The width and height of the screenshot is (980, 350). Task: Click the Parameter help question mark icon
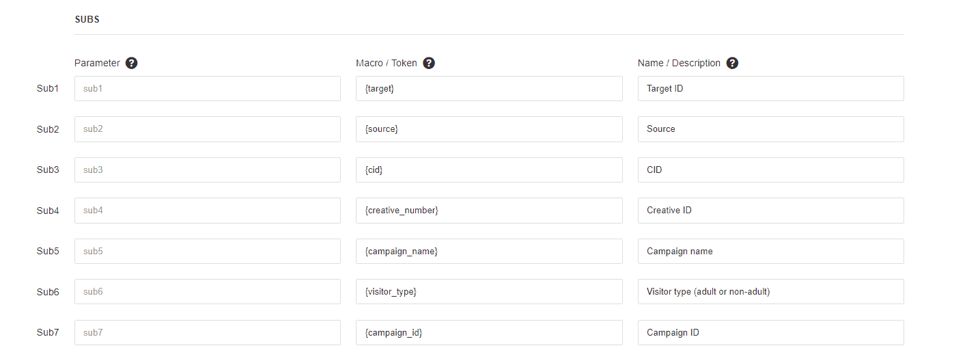(x=132, y=63)
